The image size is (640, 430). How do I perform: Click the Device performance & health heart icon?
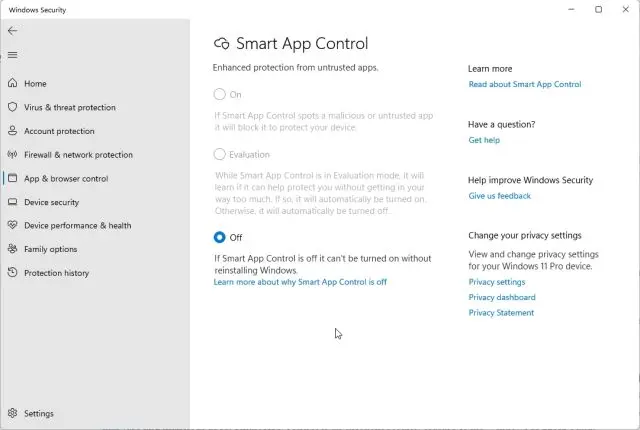(13, 225)
